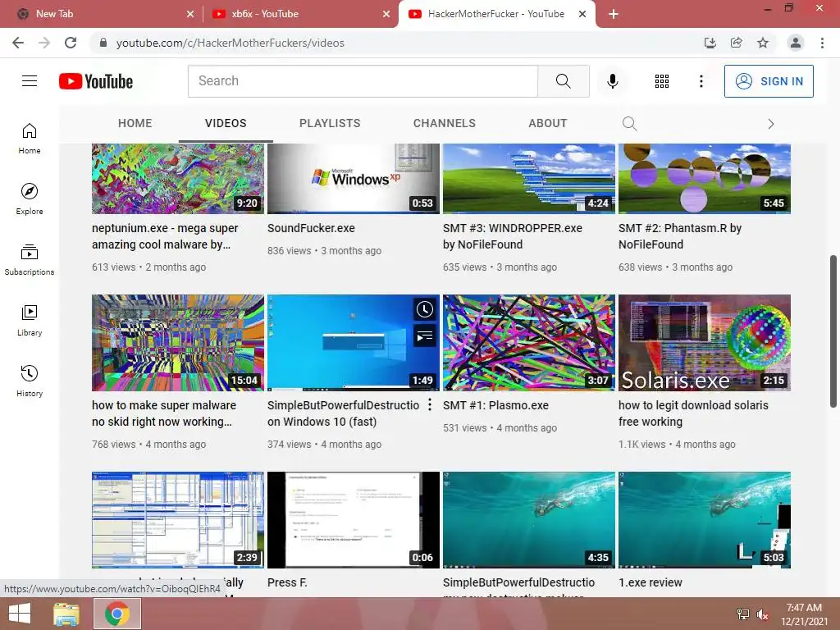Open the 15:04 super malware thumbnail
Image resolution: width=840 pixels, height=630 pixels.
pos(178,343)
